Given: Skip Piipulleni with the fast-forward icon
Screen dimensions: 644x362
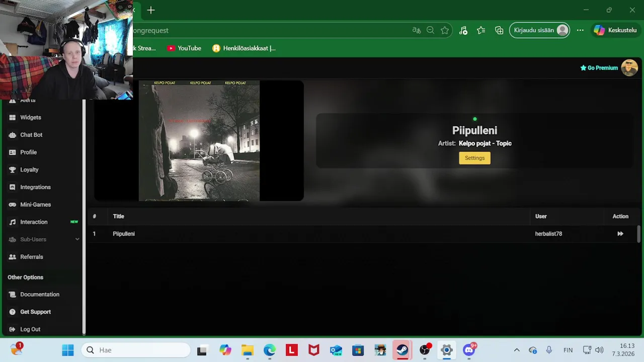Looking at the screenshot, I should [x=620, y=234].
